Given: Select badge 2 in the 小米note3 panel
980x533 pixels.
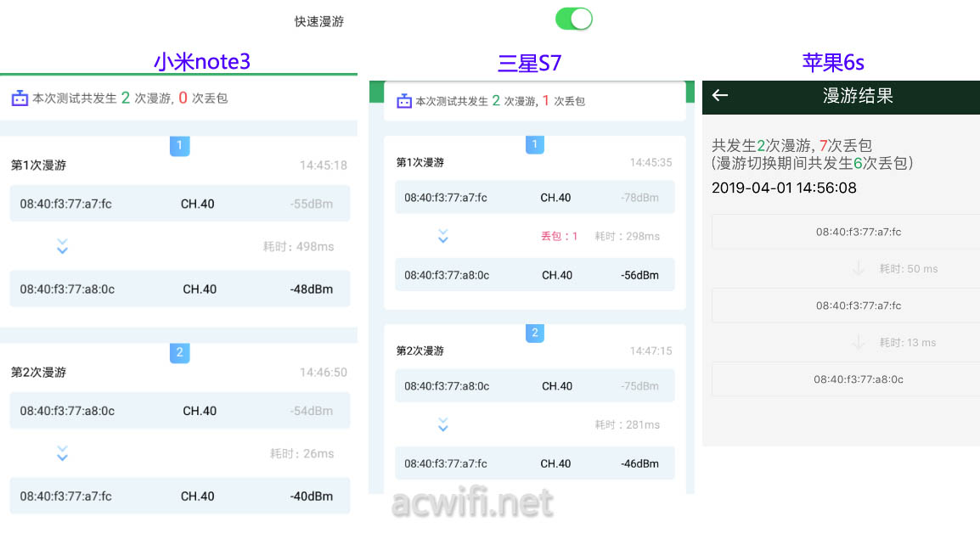Looking at the screenshot, I should tap(179, 352).
